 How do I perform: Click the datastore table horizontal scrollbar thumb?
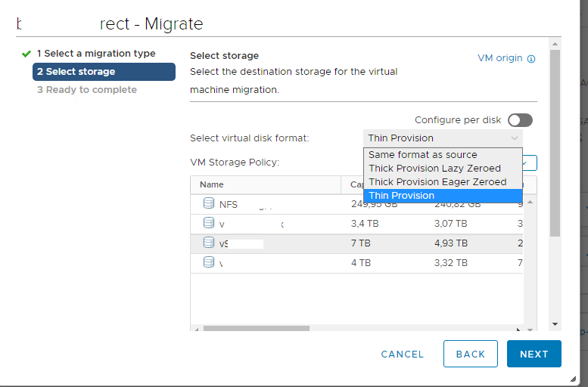[256, 329]
